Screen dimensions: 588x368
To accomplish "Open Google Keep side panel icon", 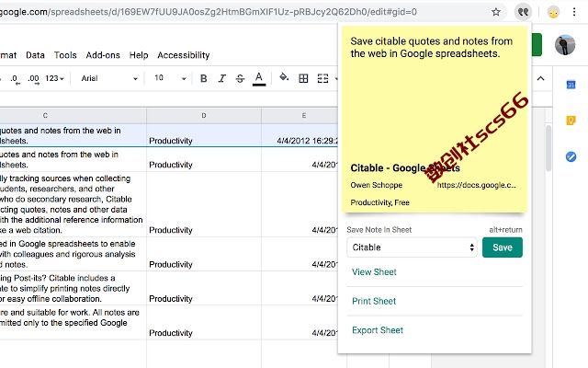I will (571, 121).
